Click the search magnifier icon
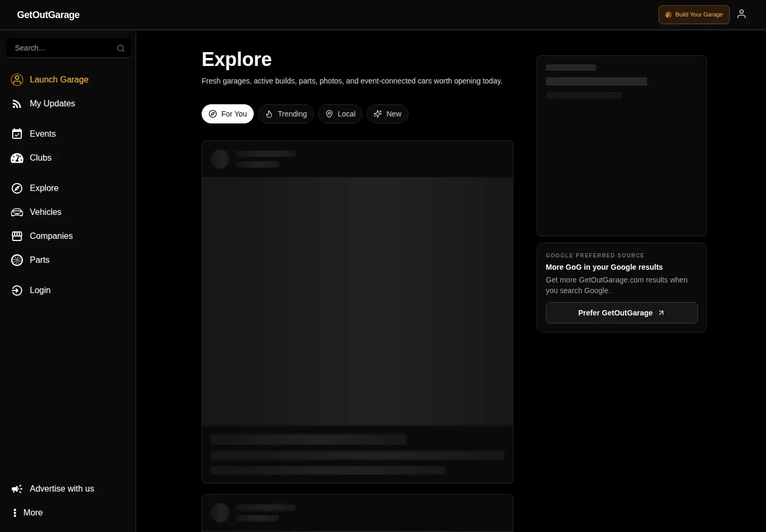 pos(121,48)
